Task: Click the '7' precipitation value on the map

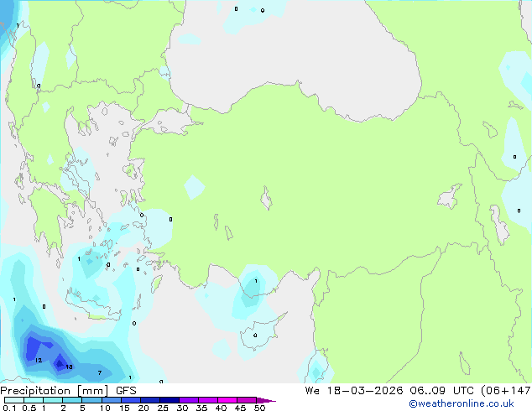Action: click(100, 372)
